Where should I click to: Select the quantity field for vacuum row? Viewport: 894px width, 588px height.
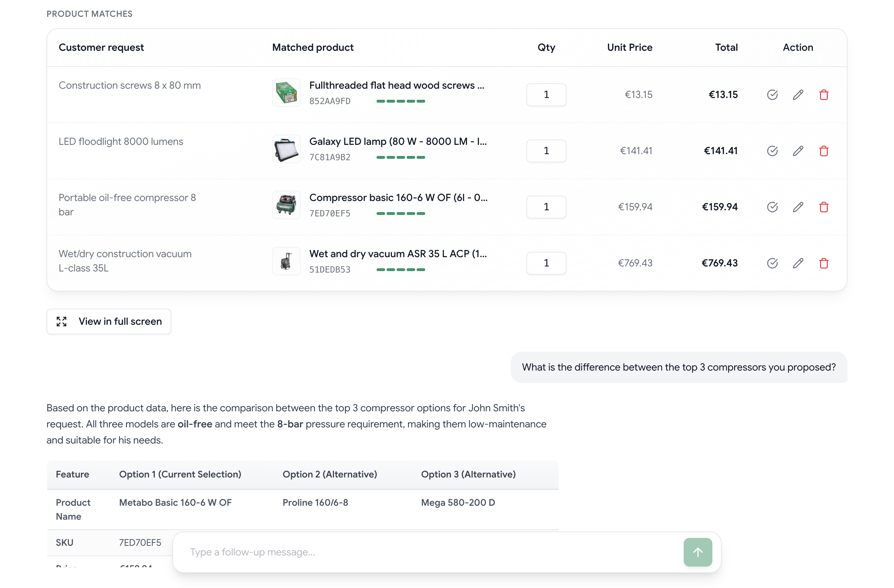click(x=546, y=263)
